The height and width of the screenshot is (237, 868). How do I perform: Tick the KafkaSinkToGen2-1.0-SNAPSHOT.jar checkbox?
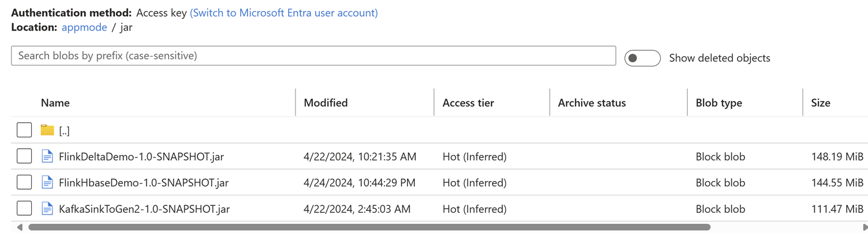pos(24,209)
